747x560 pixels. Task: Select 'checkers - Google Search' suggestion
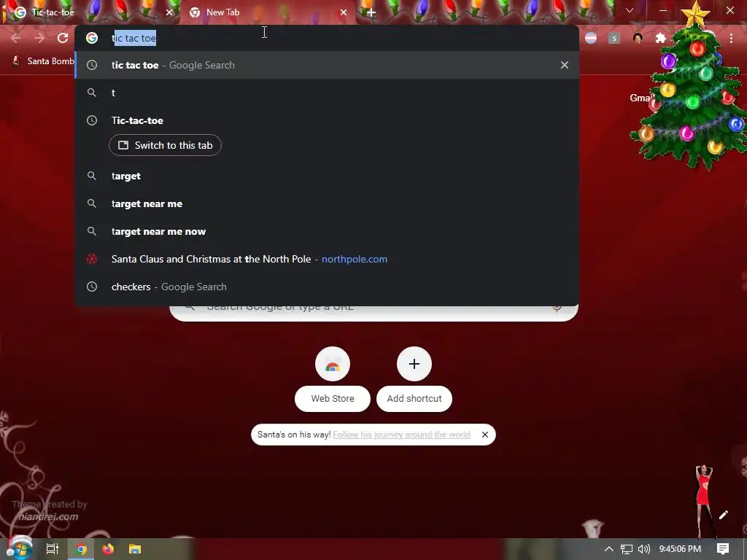pos(327,287)
